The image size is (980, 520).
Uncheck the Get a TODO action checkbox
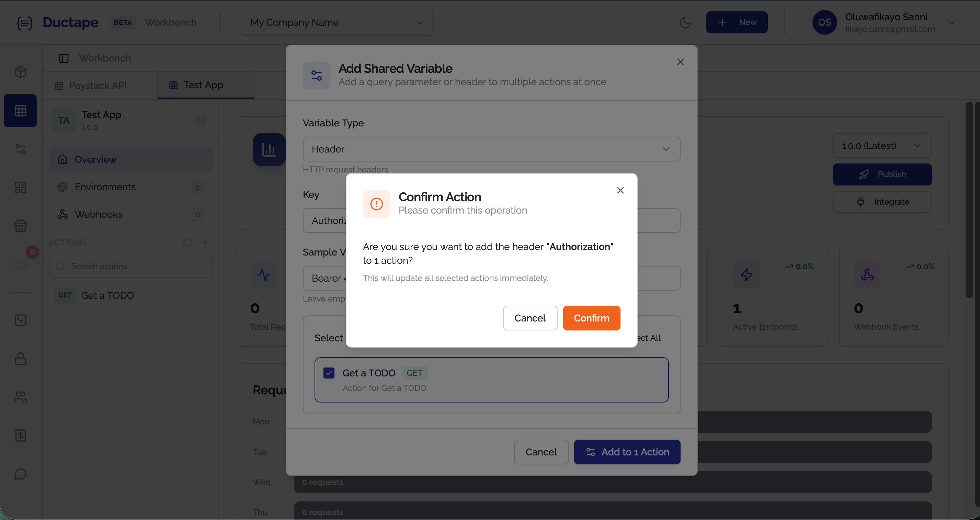point(329,373)
